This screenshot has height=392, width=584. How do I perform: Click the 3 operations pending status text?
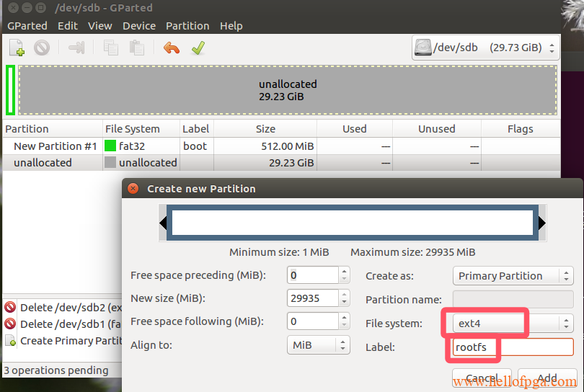pos(56,370)
